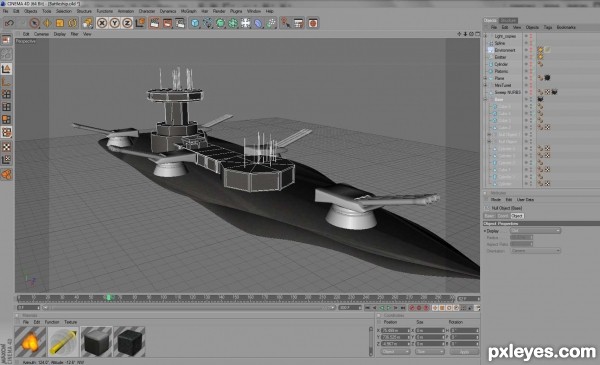
Task: Render the current view with the clapperboard icon
Action: point(154,23)
